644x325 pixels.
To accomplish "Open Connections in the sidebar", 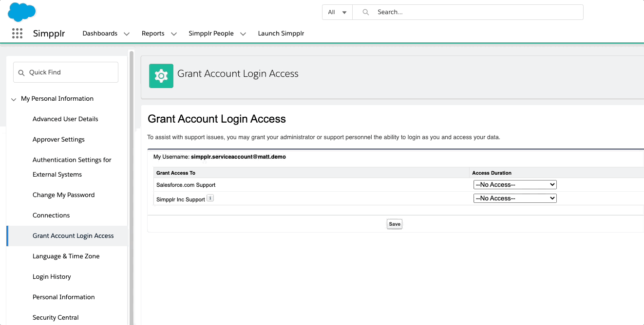I will [x=51, y=216].
